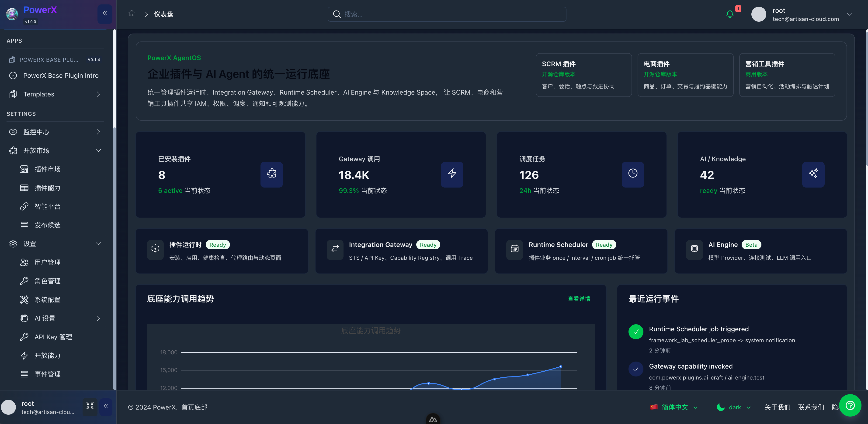Click the China flag language icon
Screen dimensions: 868x424
pyautogui.click(x=654, y=407)
